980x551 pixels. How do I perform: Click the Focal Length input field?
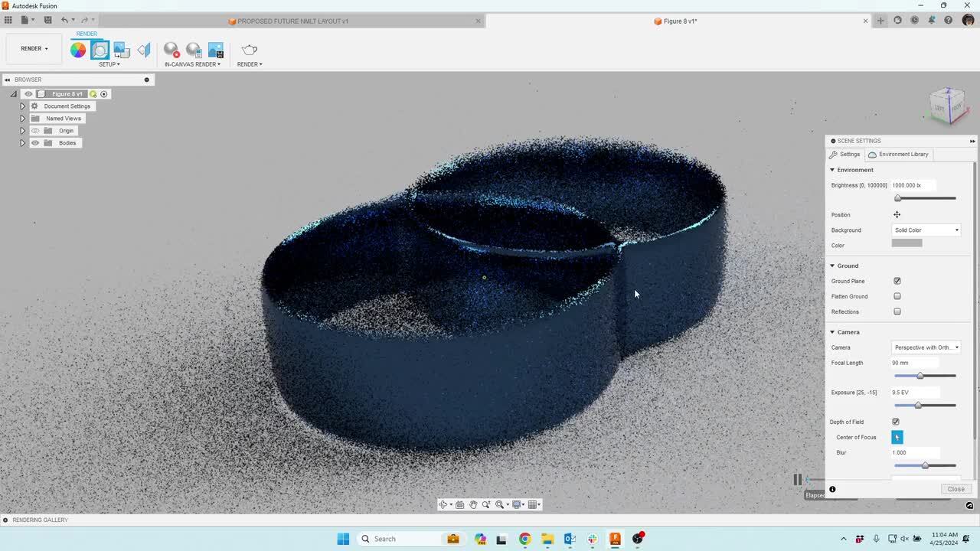914,363
